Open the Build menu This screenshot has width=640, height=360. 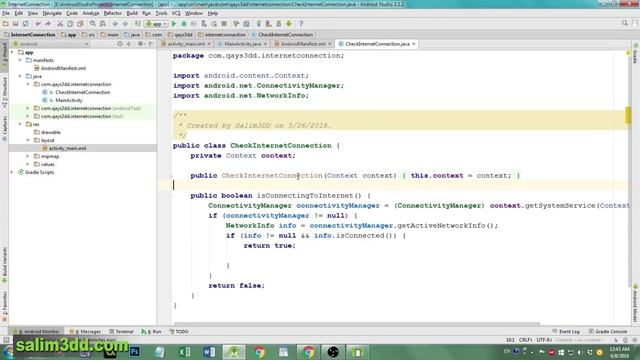pos(132,13)
